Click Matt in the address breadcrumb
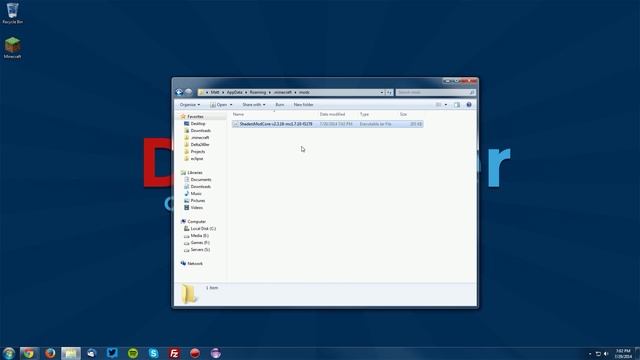 [215, 93]
